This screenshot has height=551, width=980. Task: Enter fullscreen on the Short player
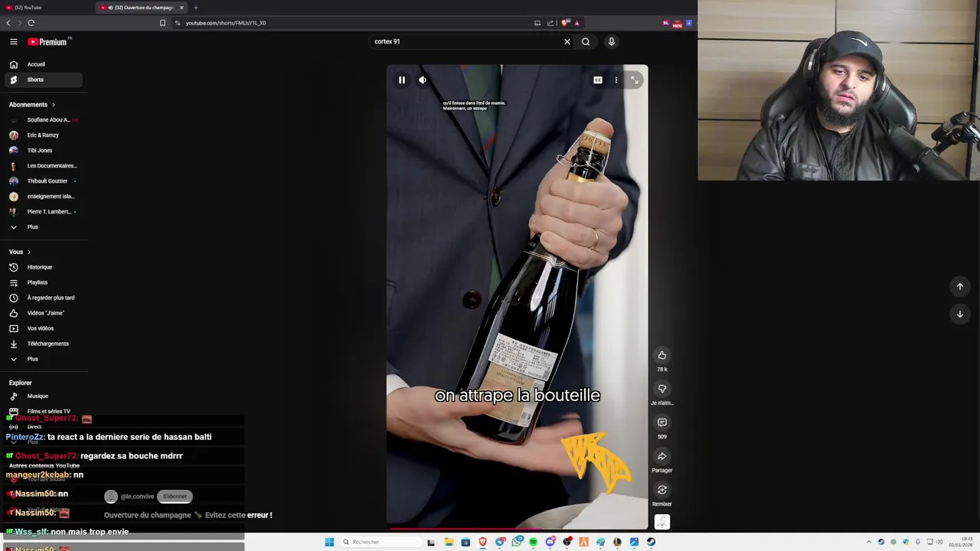pos(635,80)
